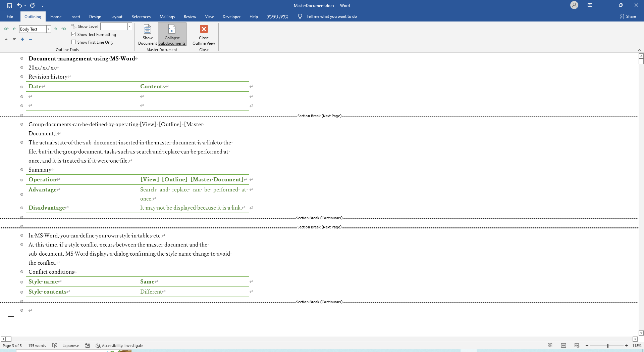Select the outline bullet beside Summary
The image size is (644, 352).
coord(22,170)
